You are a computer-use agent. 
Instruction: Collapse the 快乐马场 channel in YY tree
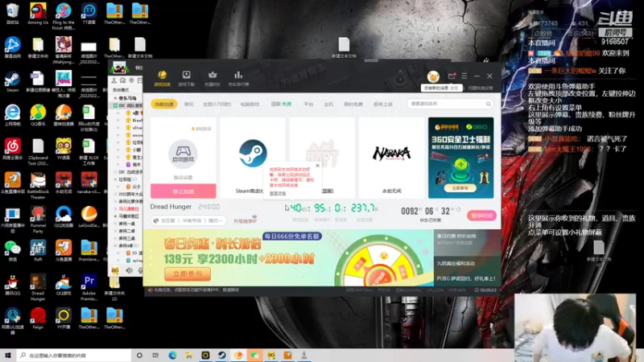click(115, 98)
